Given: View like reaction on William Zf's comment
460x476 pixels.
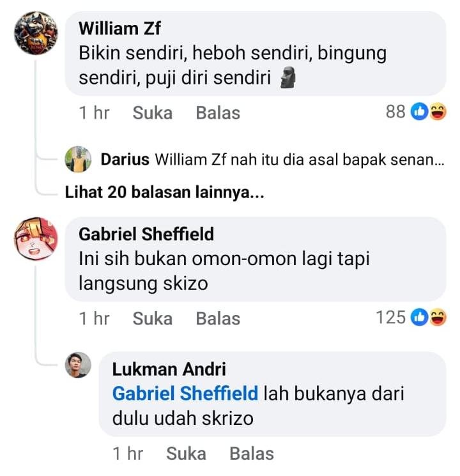Looking at the screenshot, I should [419, 111].
